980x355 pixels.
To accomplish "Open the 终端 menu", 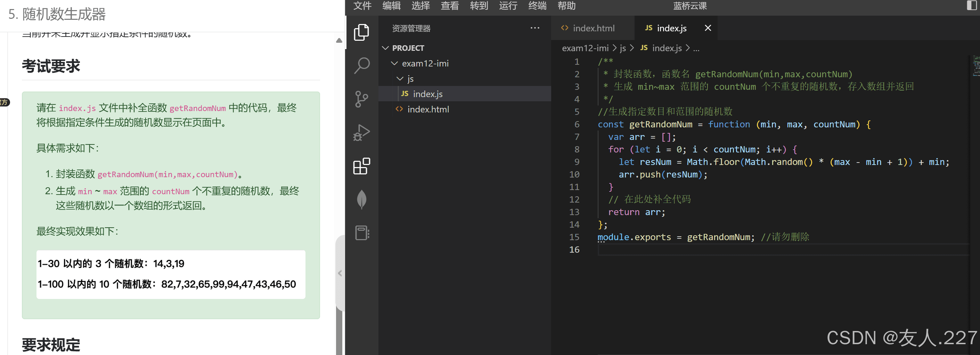I will coord(537,6).
